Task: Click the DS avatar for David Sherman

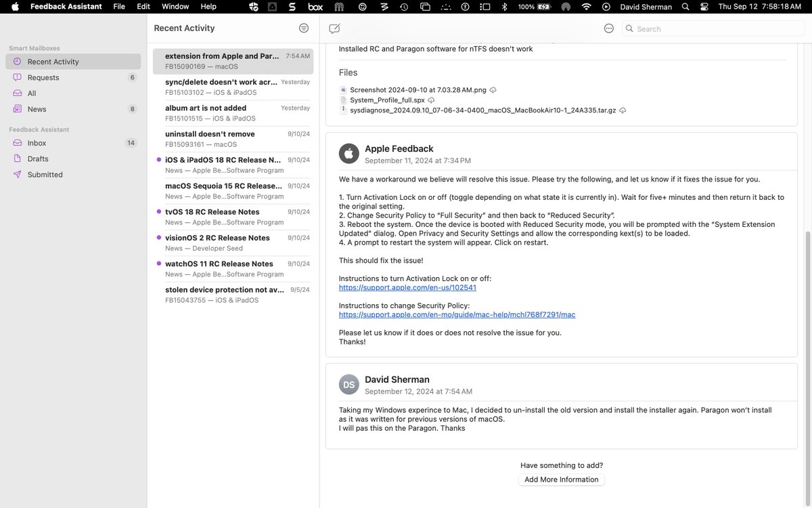Action: 349,385
